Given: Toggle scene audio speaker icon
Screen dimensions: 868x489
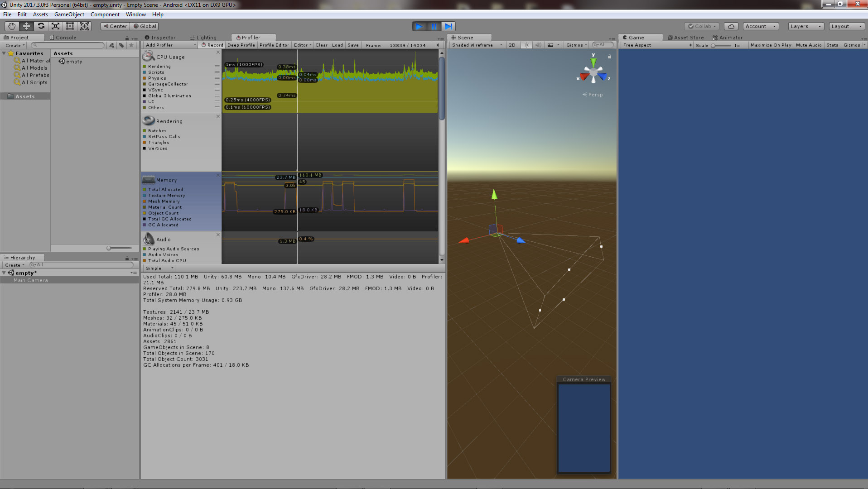Looking at the screenshot, I should coord(538,45).
